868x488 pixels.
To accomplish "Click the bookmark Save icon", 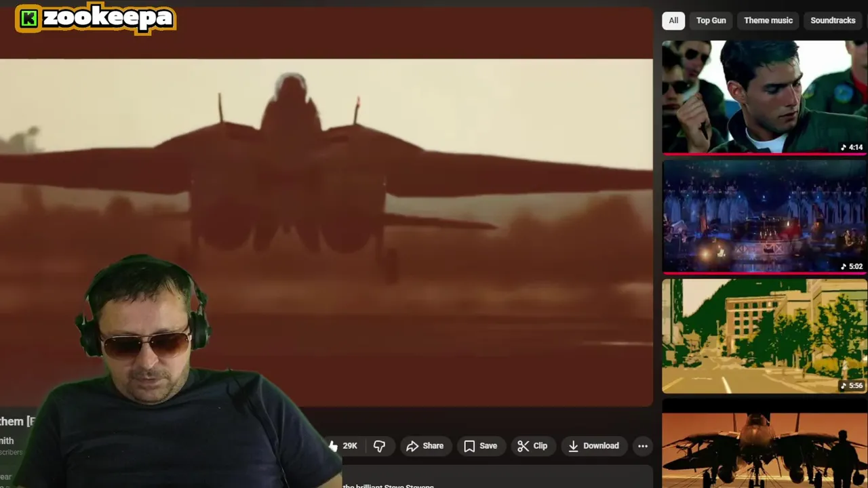I will coord(469,446).
